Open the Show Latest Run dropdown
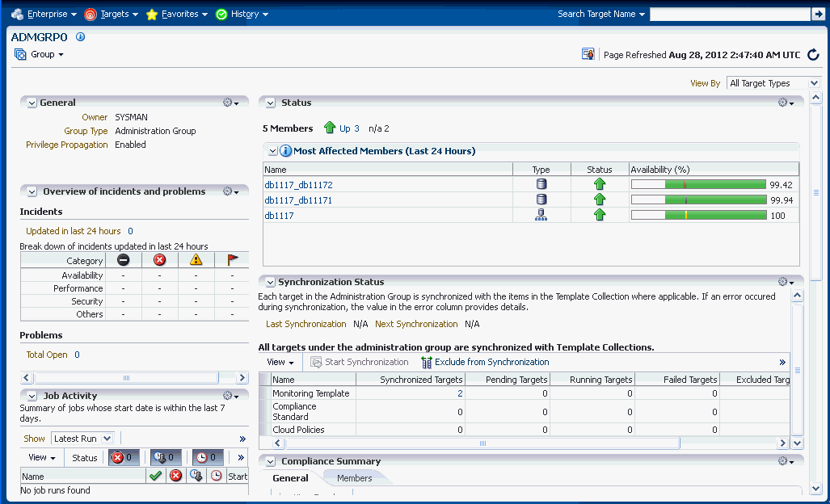The image size is (830, 504). tap(82, 439)
